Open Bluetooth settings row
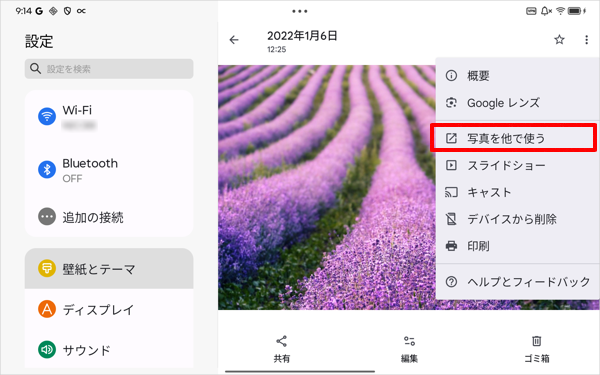The width and height of the screenshot is (600, 375). (109, 170)
